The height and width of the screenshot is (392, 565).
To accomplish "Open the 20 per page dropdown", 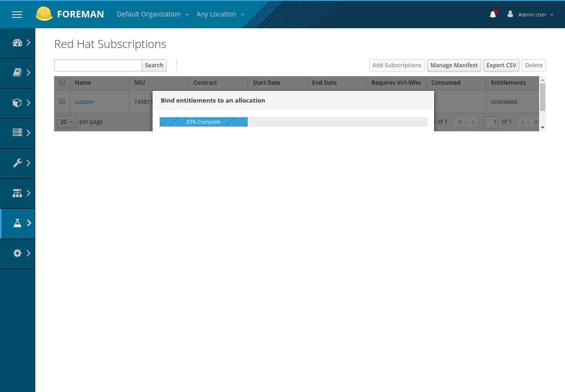I will pos(67,122).
